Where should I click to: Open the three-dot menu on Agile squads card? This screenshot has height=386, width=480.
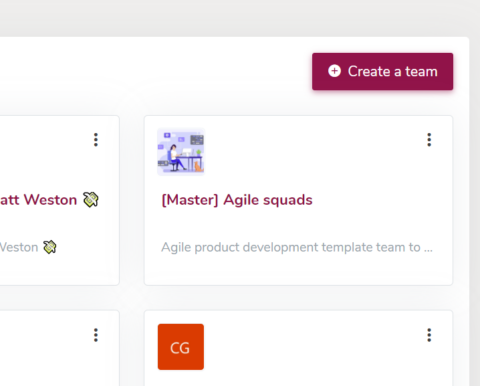(429, 140)
